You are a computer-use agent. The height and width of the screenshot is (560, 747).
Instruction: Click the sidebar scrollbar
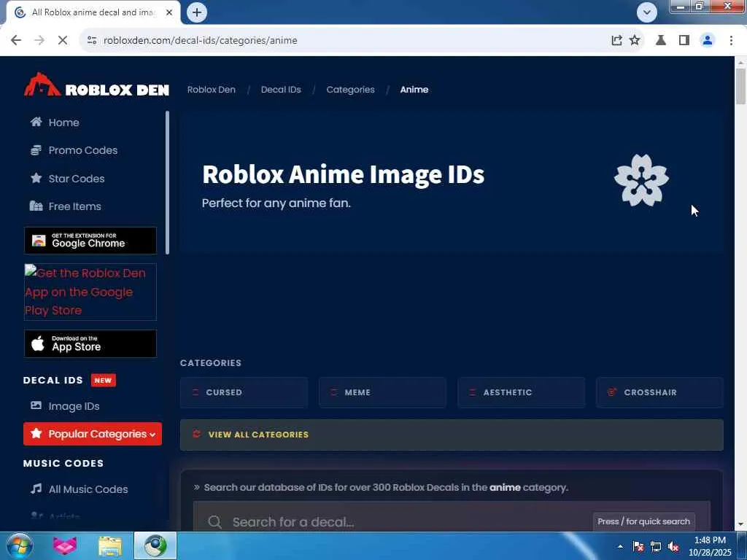167,183
